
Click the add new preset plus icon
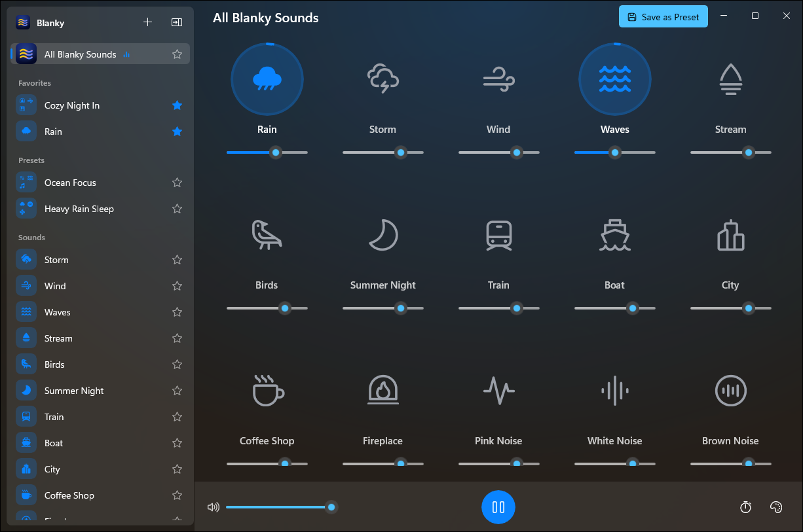click(x=147, y=22)
